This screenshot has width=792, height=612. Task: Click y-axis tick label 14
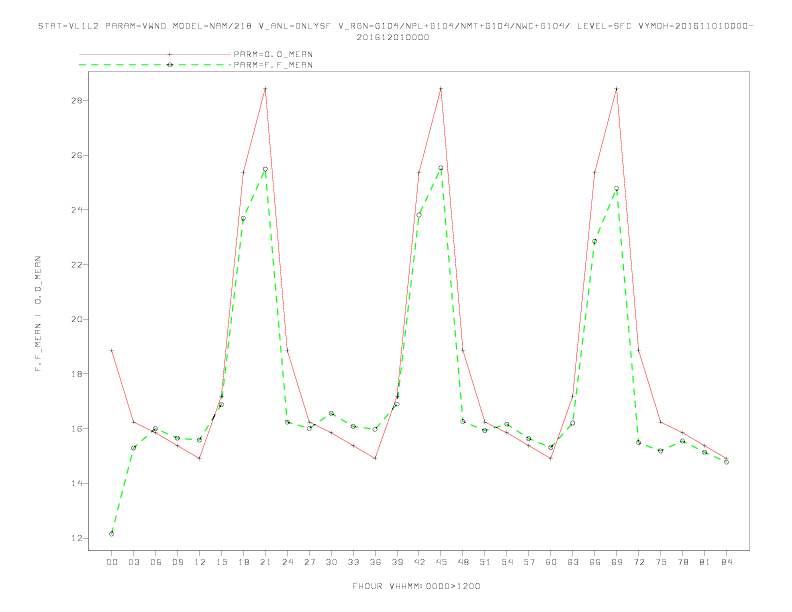(77, 483)
